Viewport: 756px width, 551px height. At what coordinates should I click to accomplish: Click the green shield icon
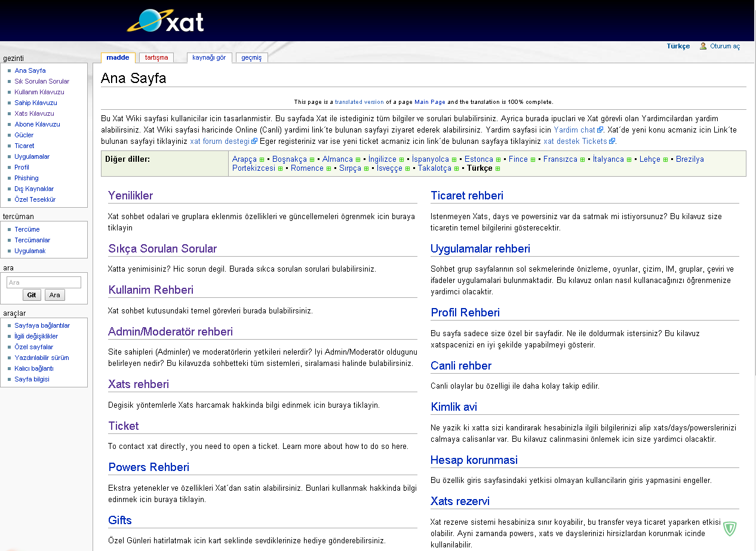tap(730, 528)
